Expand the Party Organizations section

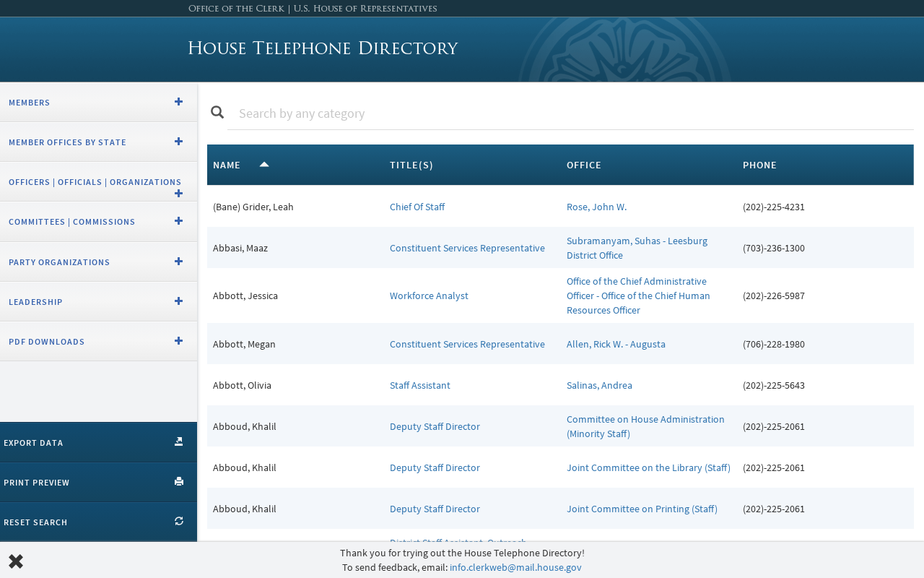click(178, 261)
